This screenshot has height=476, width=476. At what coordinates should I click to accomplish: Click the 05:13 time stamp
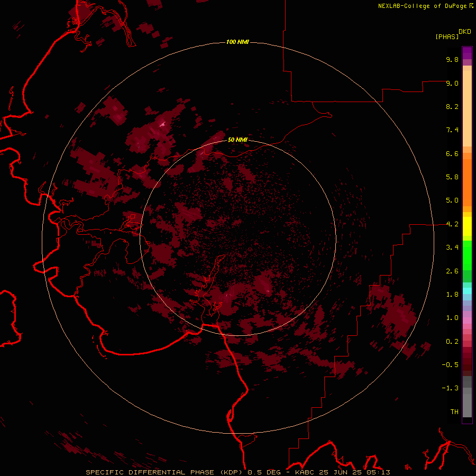click(378, 472)
